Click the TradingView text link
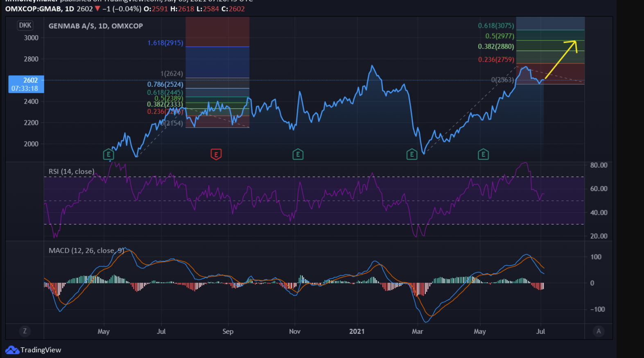 point(41,350)
